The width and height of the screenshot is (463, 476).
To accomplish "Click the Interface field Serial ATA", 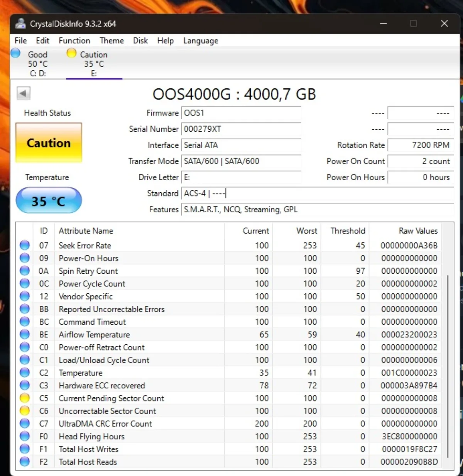I will (x=241, y=145).
